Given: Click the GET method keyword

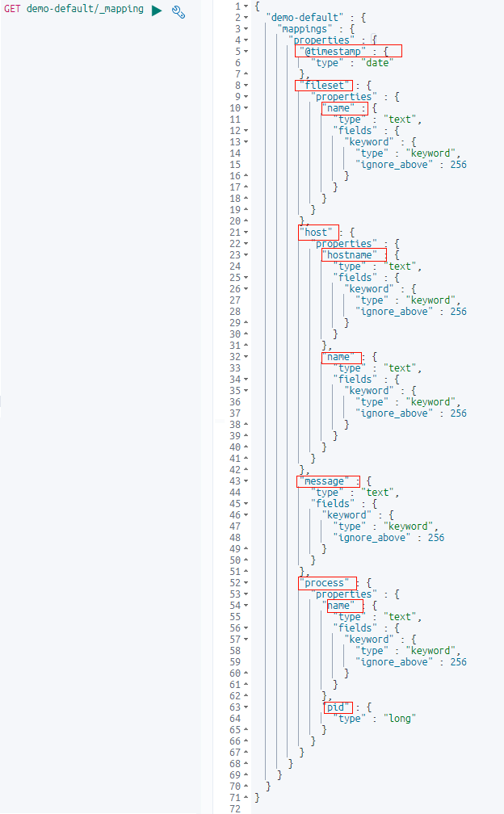Looking at the screenshot, I should (x=12, y=9).
